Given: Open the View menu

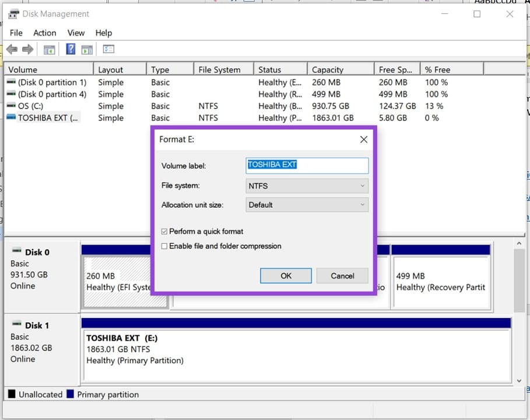Looking at the screenshot, I should (x=75, y=33).
